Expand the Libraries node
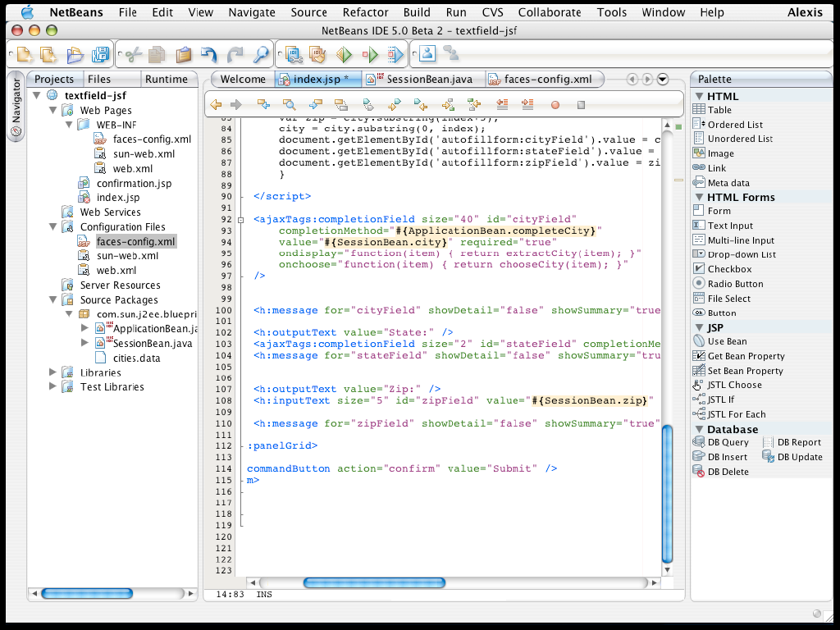This screenshot has width=840, height=630. [x=52, y=372]
